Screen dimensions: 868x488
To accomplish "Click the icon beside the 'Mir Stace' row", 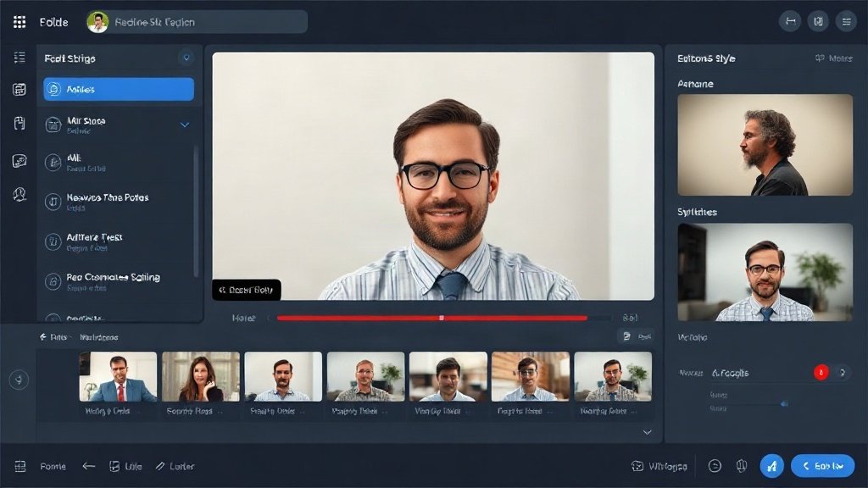I will pos(53,125).
